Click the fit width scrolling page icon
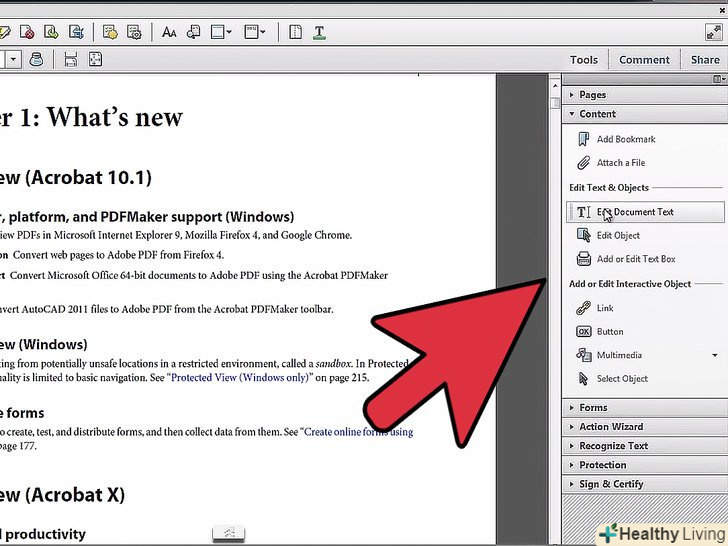The width and height of the screenshot is (728, 546). coord(71,59)
